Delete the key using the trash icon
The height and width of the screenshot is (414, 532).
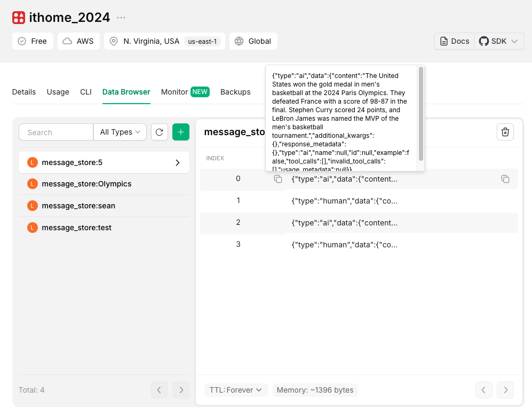coord(505,132)
